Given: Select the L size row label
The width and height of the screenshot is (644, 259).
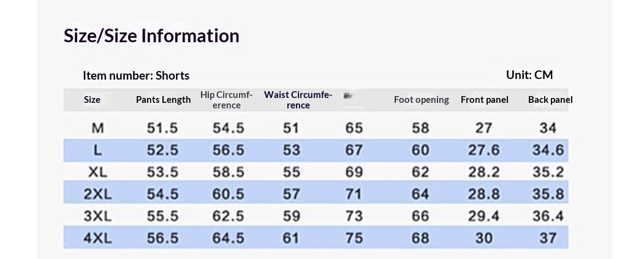Looking at the screenshot, I should [x=97, y=150].
